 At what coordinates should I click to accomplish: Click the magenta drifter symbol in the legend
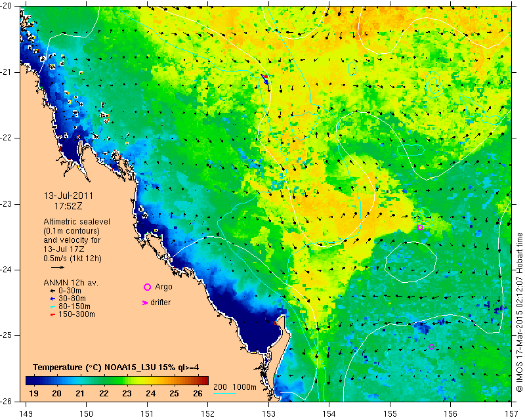click(145, 303)
